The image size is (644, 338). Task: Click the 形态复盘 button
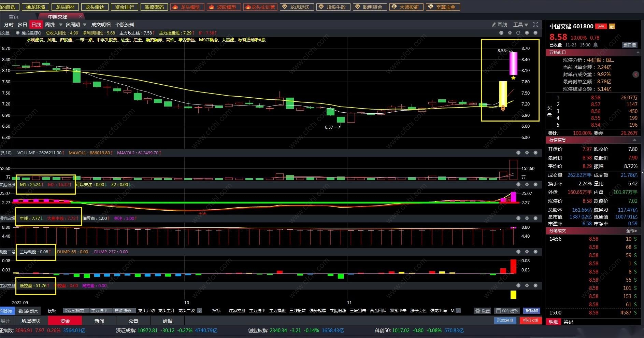pos(505,321)
